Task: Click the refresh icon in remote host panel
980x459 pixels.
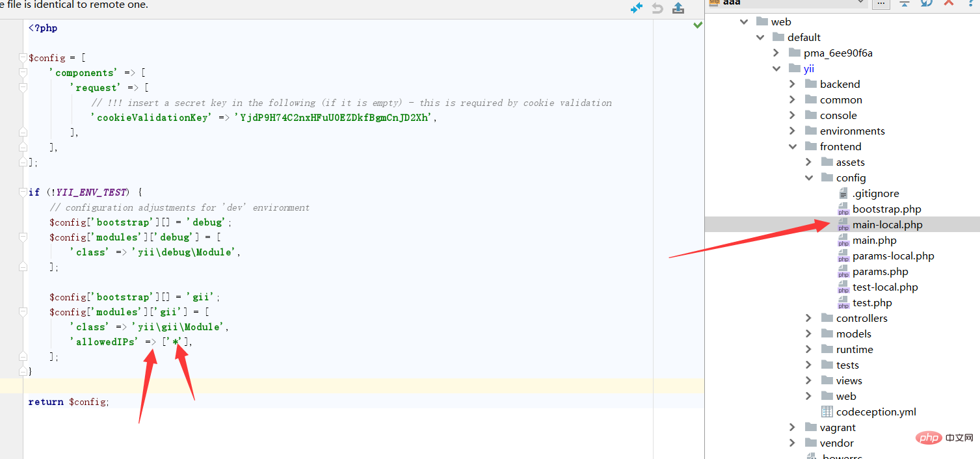Action: point(927,3)
